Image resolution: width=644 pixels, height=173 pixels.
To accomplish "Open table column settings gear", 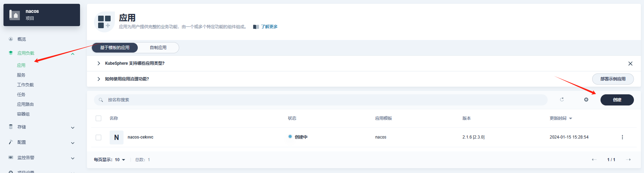I will 586,100.
